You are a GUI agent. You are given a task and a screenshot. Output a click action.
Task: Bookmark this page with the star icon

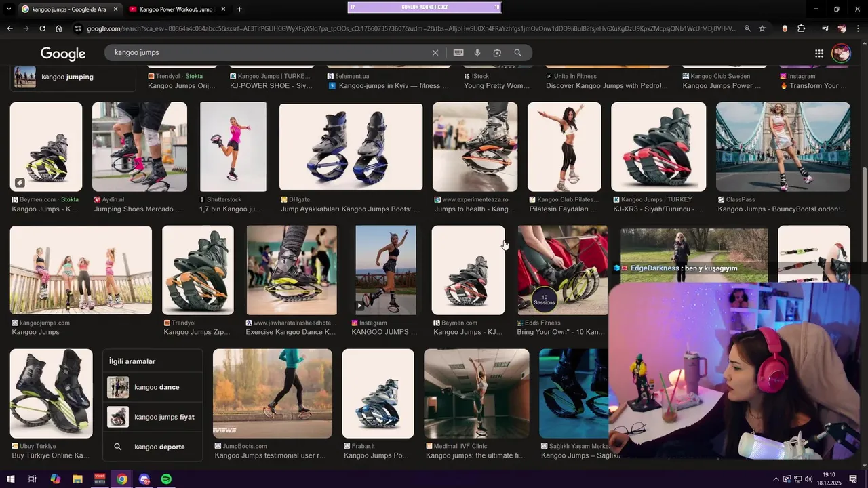pos(762,28)
